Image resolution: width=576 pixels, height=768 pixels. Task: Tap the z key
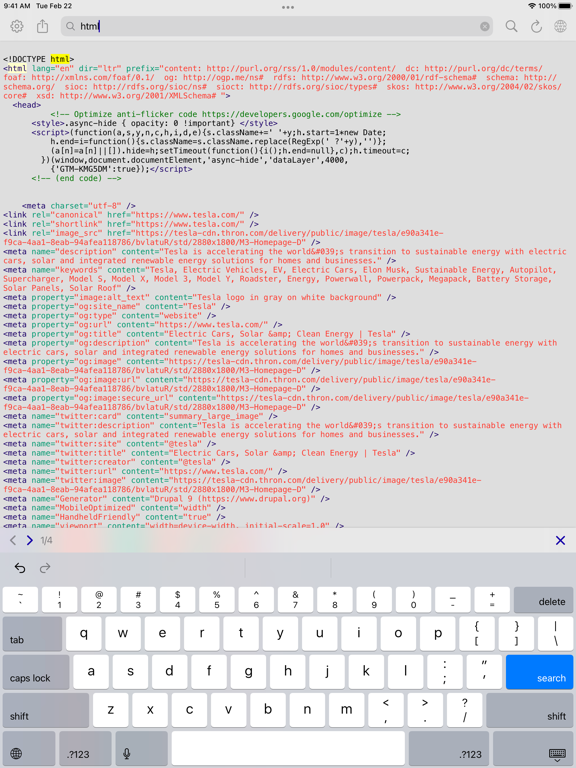coord(111,710)
